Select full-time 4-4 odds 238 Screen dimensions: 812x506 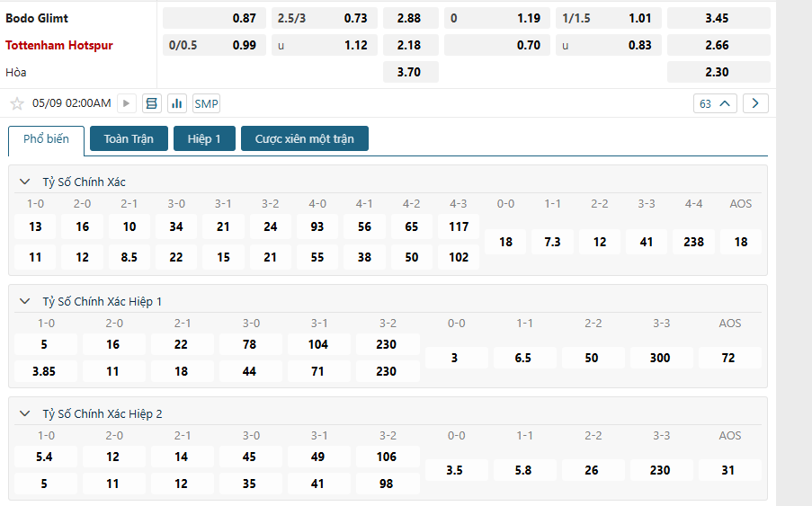point(693,242)
